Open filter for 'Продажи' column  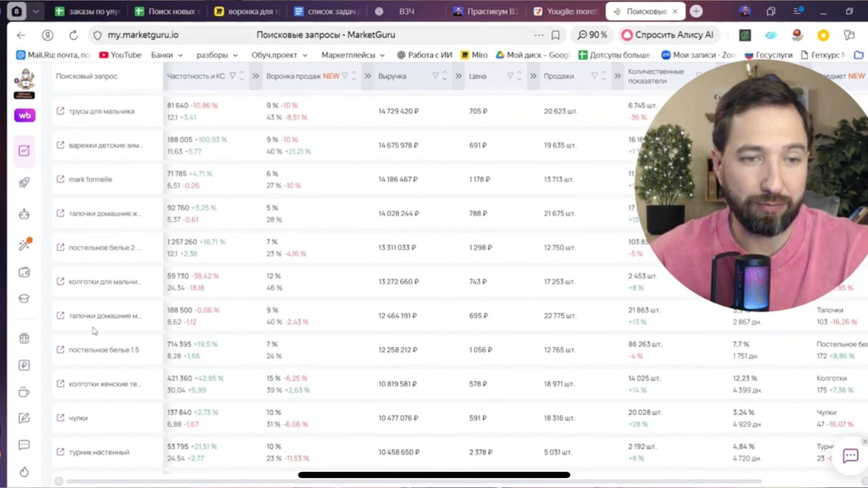594,75
